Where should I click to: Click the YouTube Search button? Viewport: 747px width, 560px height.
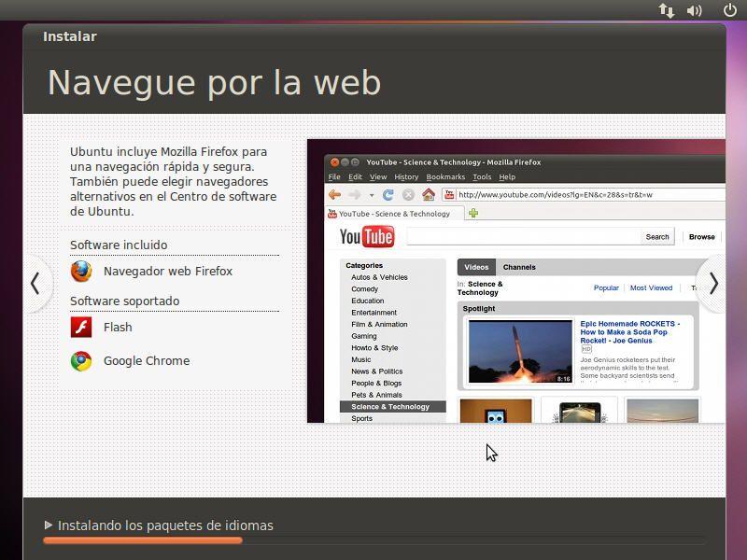[657, 237]
